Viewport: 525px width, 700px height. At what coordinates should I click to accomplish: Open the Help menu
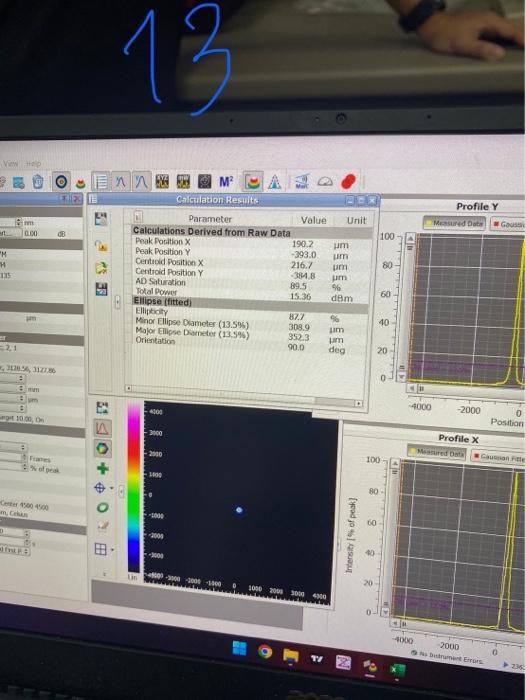click(x=33, y=164)
